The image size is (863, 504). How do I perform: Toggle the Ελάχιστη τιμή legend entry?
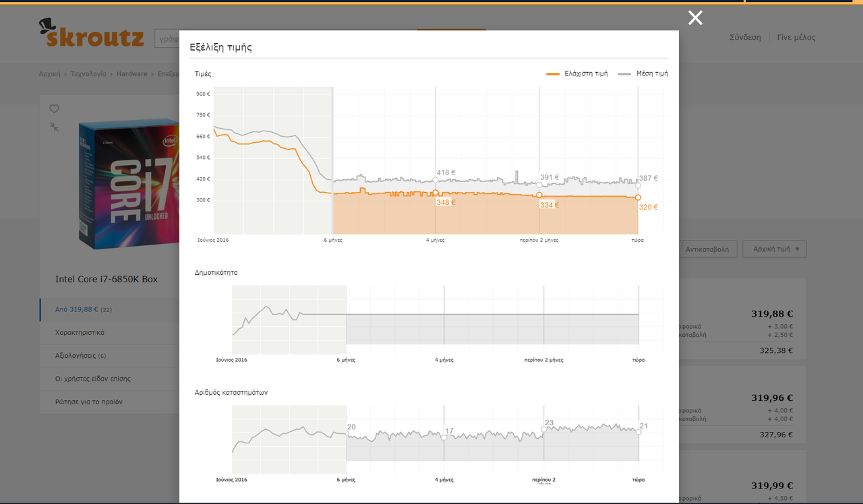[577, 73]
